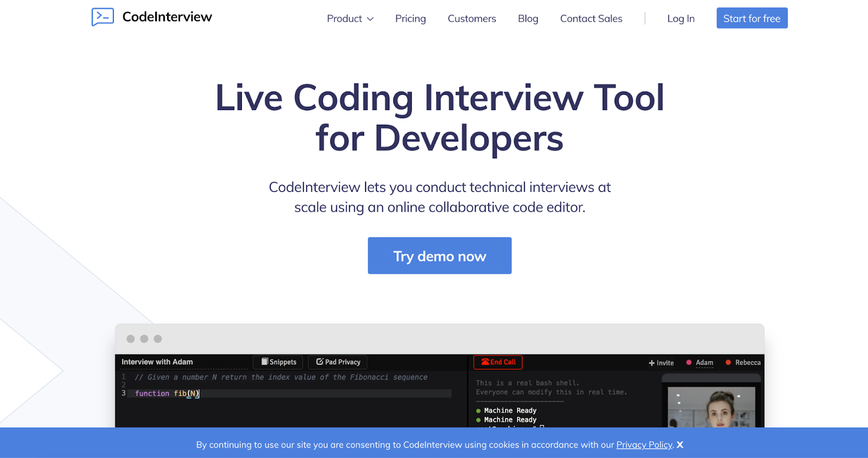Click the 'This is a real bash shell.' text

[527, 383]
